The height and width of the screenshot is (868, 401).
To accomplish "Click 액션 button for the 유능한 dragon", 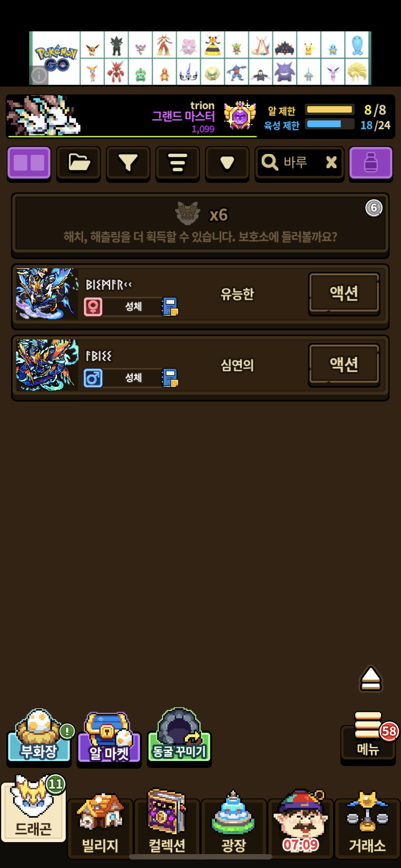I will point(344,293).
